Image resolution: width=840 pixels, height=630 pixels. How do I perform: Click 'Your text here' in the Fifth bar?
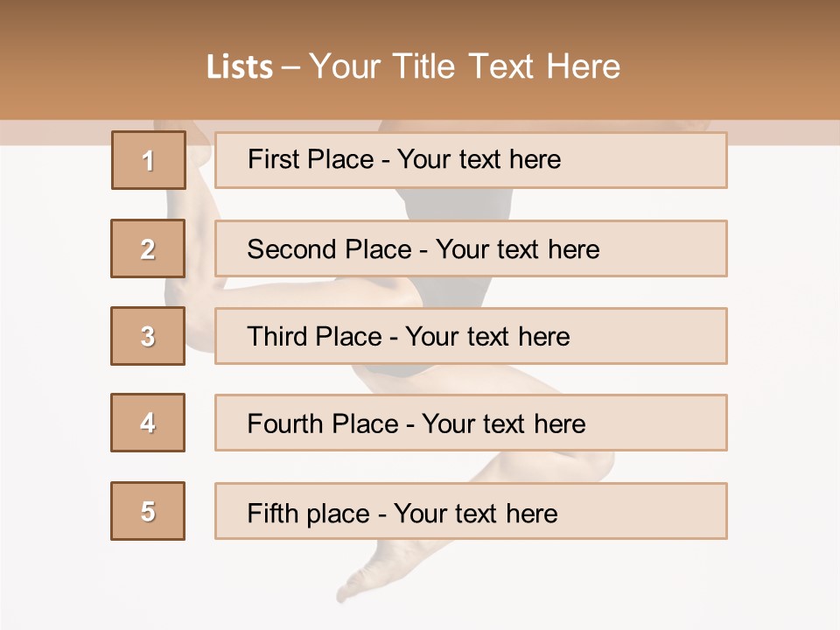point(476,513)
